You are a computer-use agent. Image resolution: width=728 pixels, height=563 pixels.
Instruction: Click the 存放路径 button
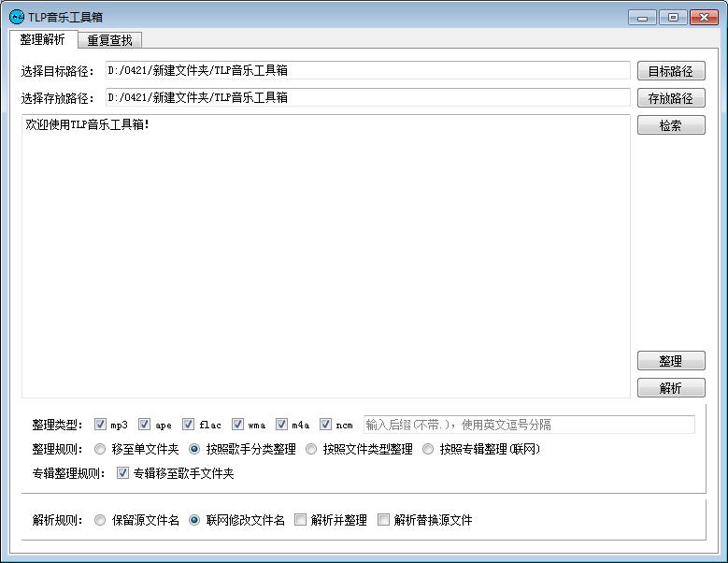coord(671,98)
